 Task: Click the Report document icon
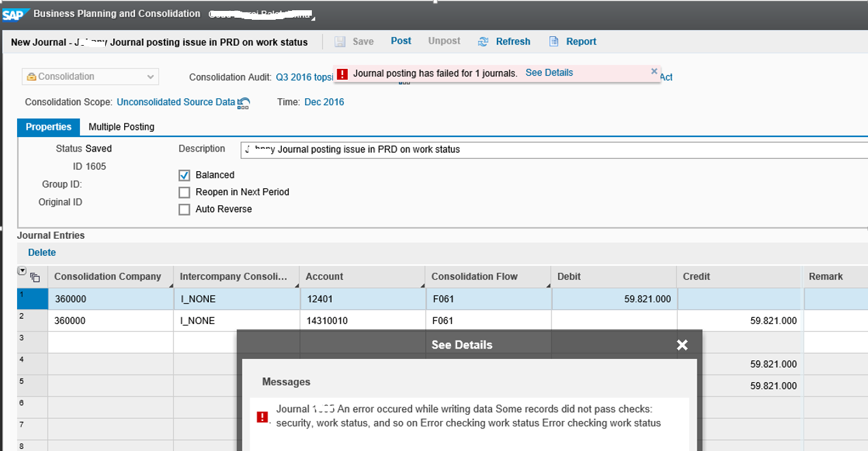click(x=554, y=42)
